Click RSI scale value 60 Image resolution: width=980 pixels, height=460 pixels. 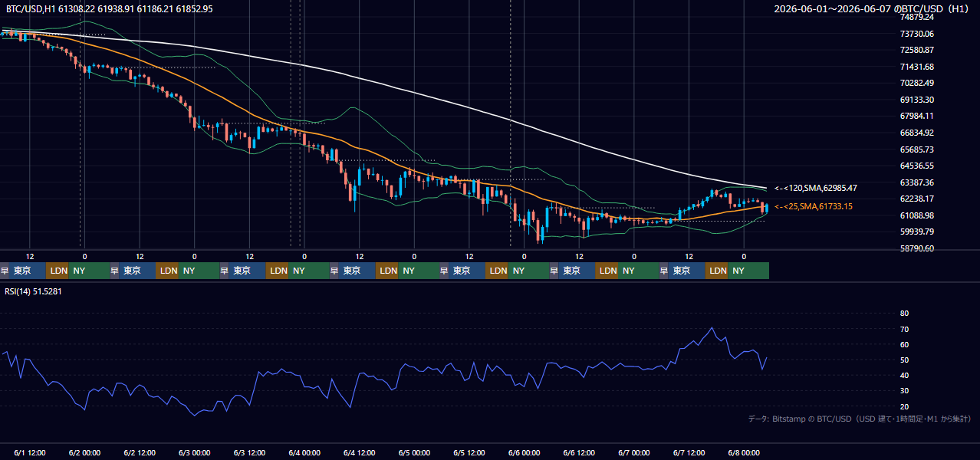[904, 344]
